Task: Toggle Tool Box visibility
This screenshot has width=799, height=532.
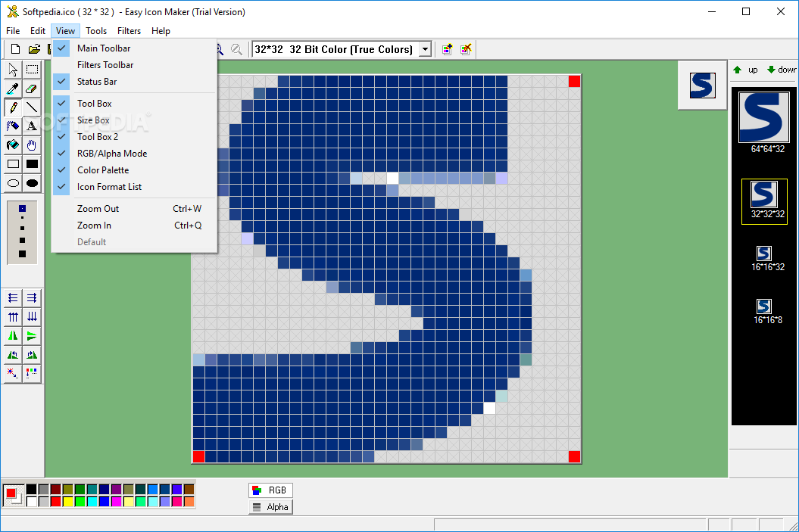Action: (135, 104)
